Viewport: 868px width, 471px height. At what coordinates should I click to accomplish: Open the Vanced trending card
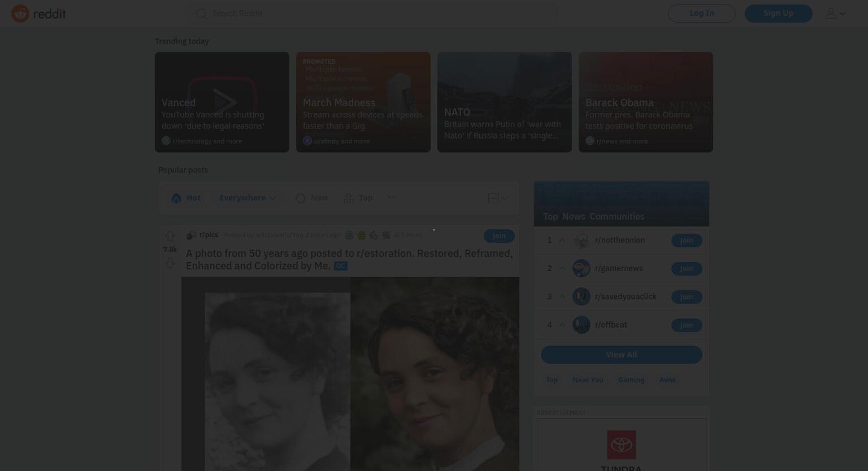point(222,102)
